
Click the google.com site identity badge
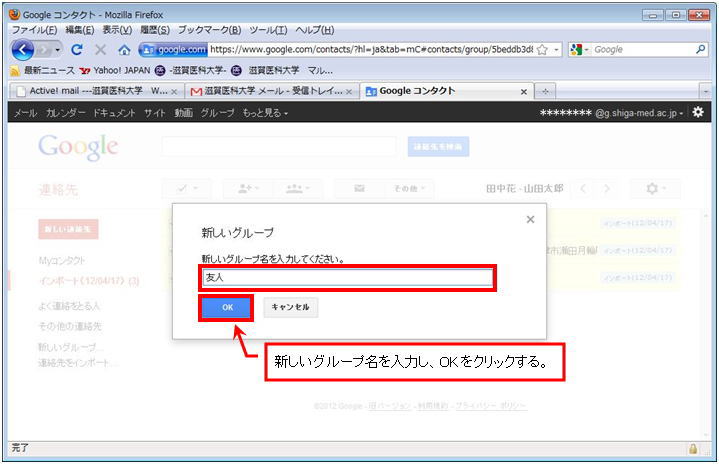click(x=173, y=50)
